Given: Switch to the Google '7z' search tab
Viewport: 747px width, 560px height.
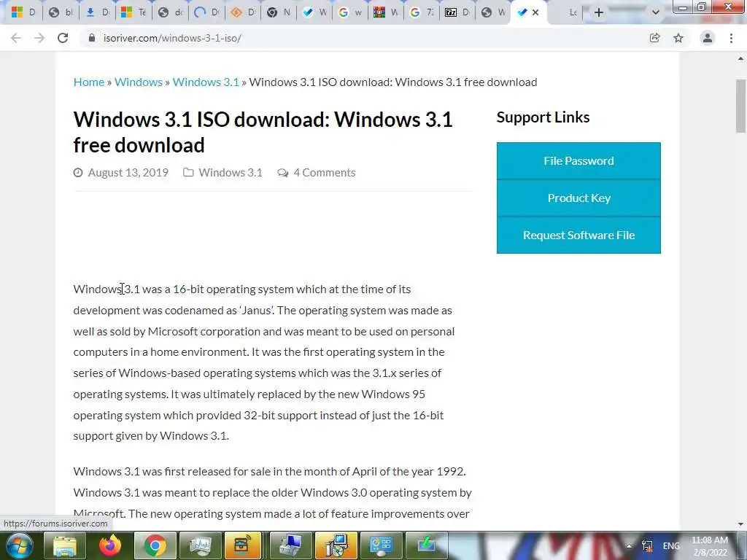Looking at the screenshot, I should coord(422,12).
